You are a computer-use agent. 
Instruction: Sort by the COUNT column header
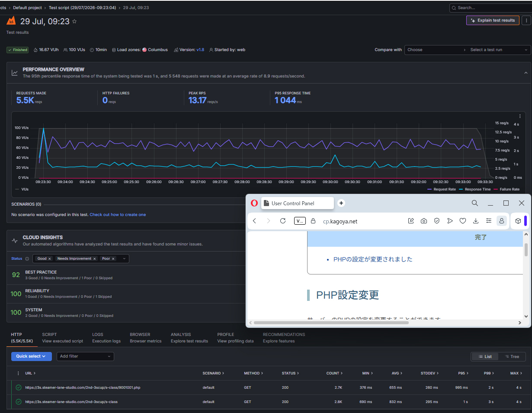coord(334,373)
